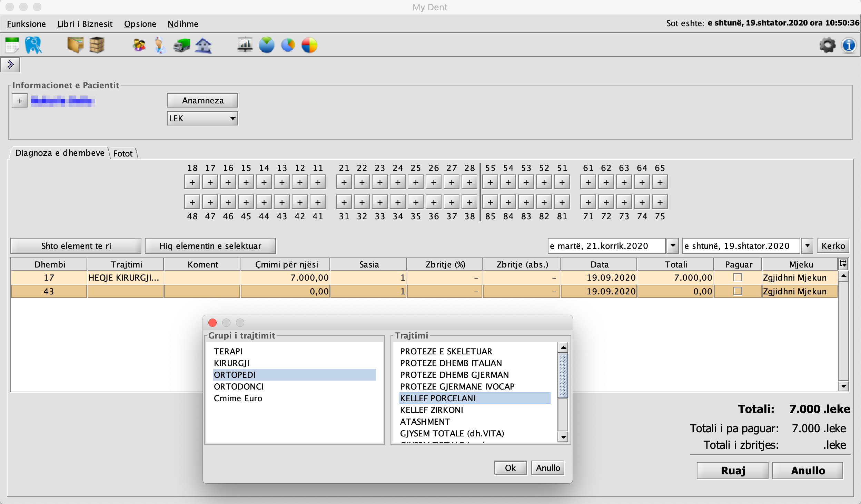Open the Libri i Biznesit menu
This screenshot has height=504, width=861.
pos(85,24)
